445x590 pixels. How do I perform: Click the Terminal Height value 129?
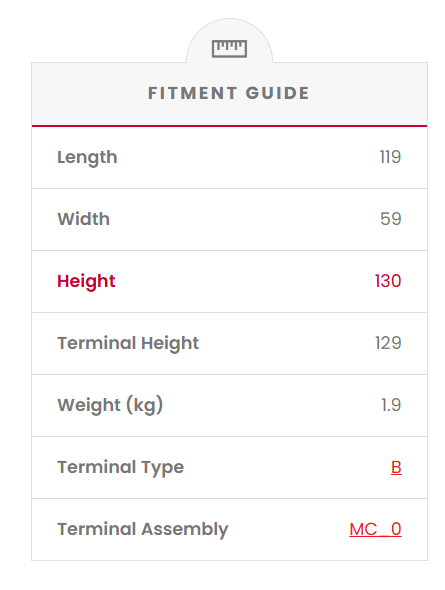388,343
